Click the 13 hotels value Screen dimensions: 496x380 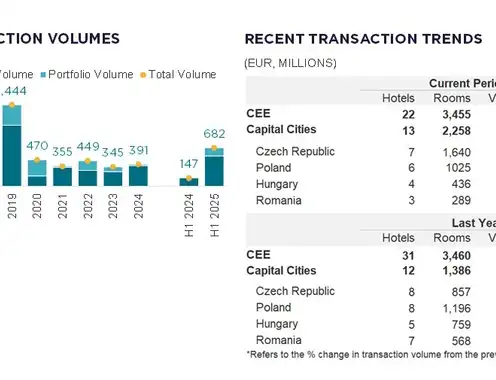[408, 131]
